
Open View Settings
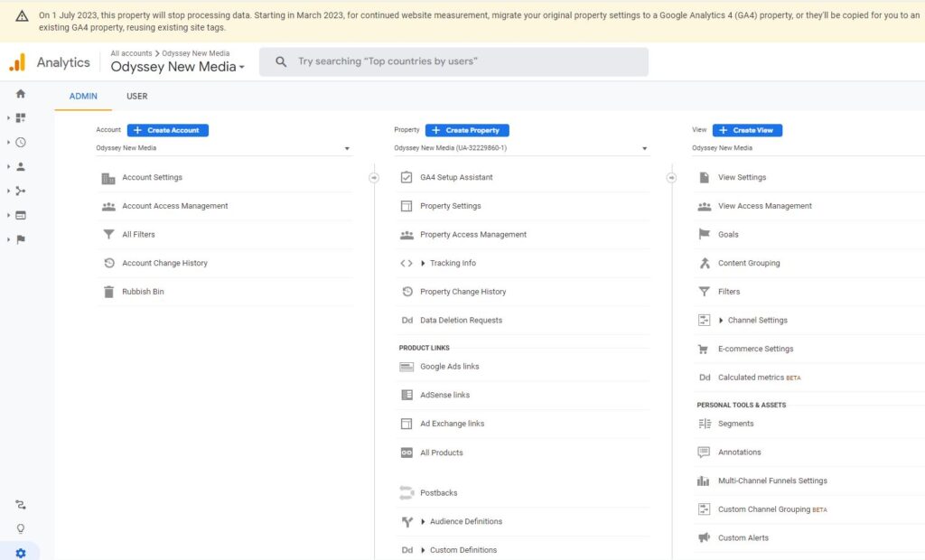(742, 177)
